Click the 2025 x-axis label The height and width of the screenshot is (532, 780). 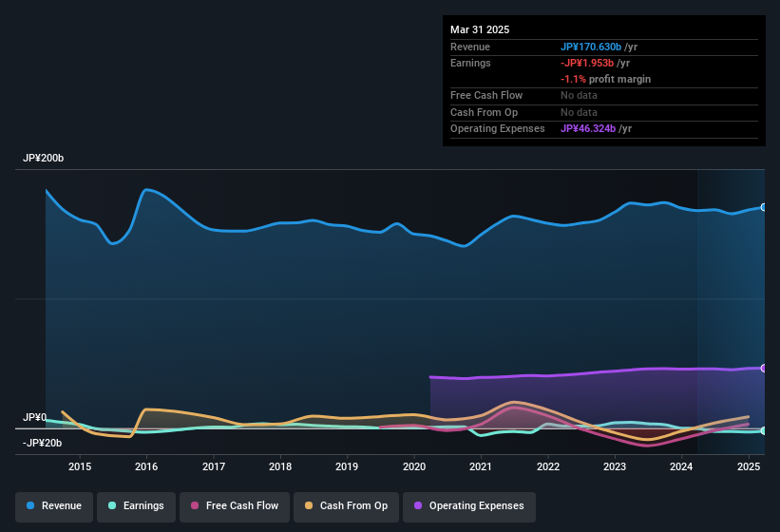pyautogui.click(x=748, y=466)
